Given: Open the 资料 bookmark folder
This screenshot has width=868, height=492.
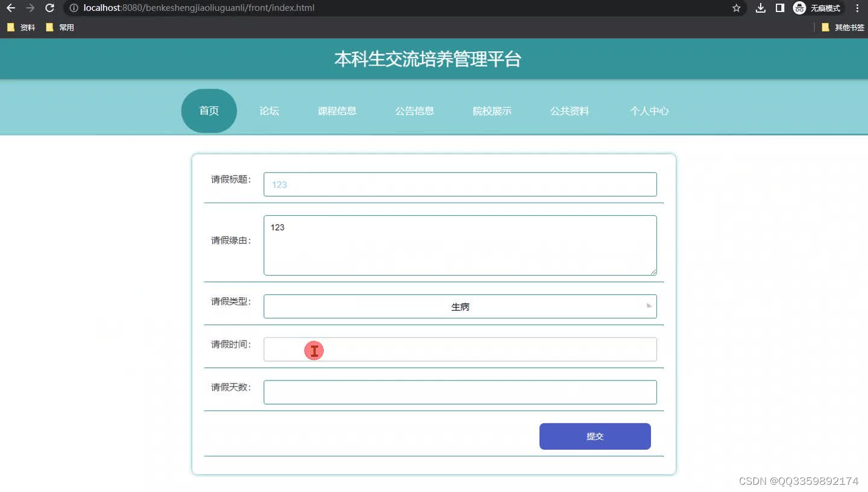Looking at the screenshot, I should (x=21, y=27).
